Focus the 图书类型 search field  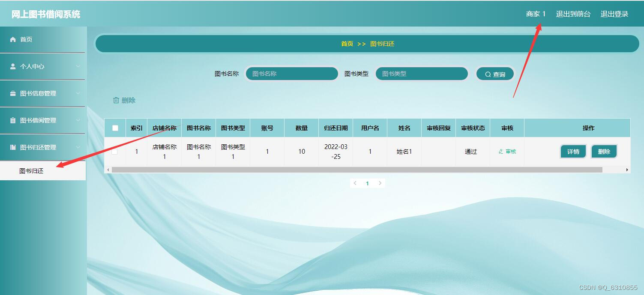[422, 74]
